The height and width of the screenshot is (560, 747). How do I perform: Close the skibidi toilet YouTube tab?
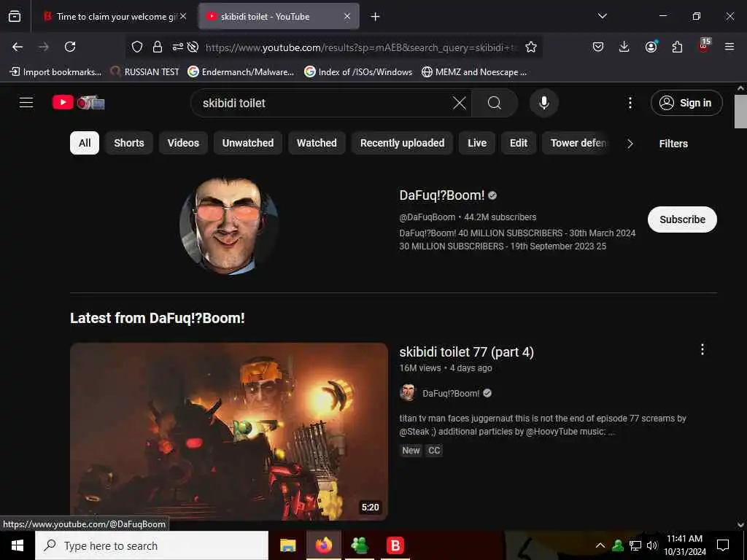point(347,16)
